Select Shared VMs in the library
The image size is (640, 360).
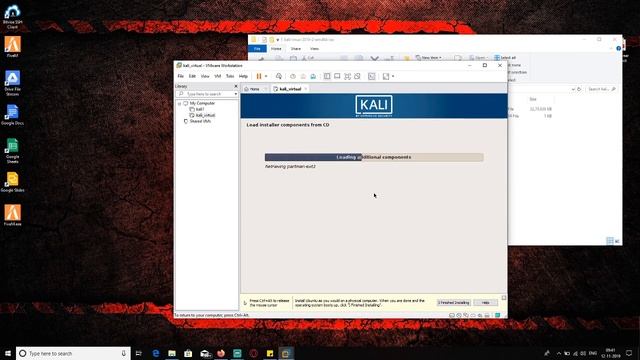(200, 122)
